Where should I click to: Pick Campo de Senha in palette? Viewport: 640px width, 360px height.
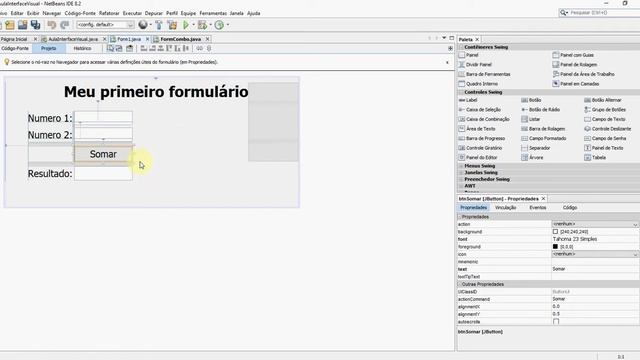605,138
